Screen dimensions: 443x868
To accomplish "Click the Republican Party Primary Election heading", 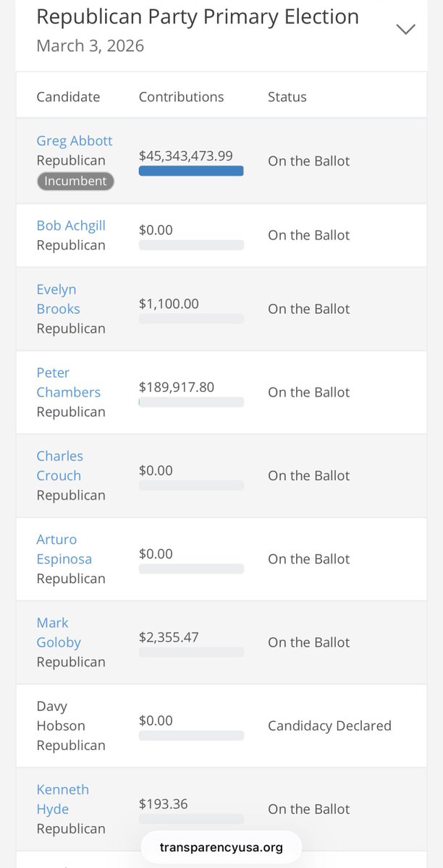I will [198, 17].
